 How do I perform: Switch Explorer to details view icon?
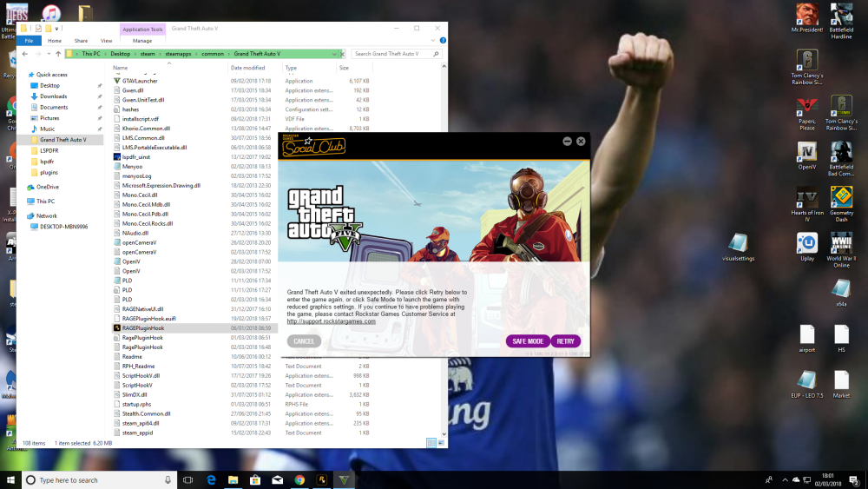tap(431, 442)
